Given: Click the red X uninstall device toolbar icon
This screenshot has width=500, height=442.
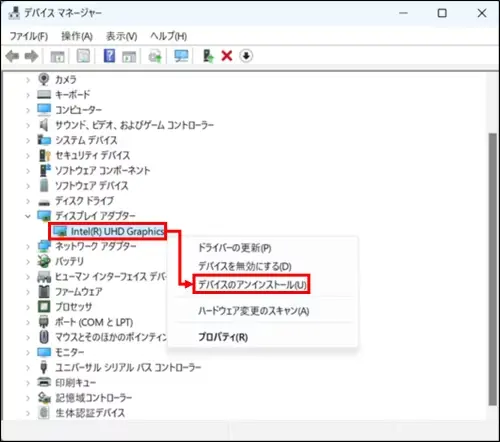Looking at the screenshot, I should [x=227, y=56].
